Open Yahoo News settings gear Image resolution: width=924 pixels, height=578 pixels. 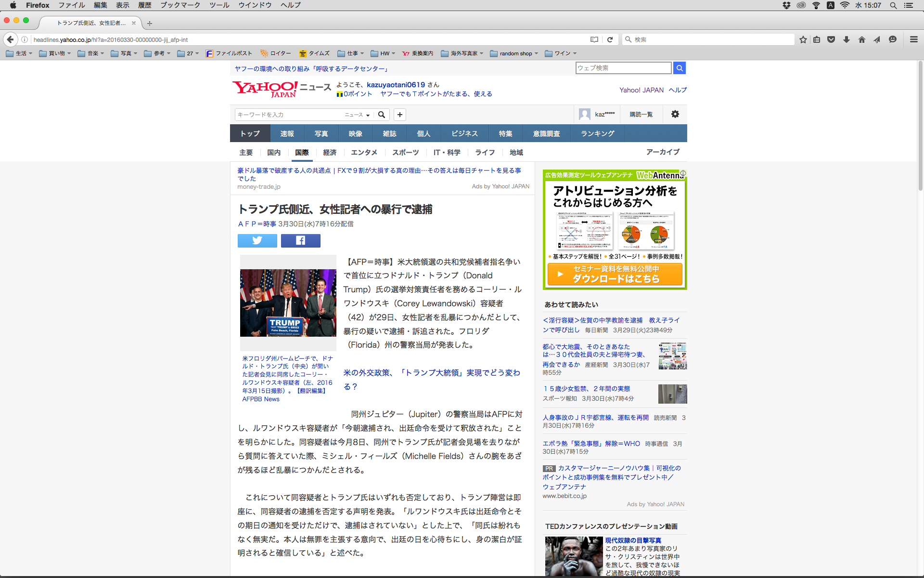pyautogui.click(x=675, y=114)
